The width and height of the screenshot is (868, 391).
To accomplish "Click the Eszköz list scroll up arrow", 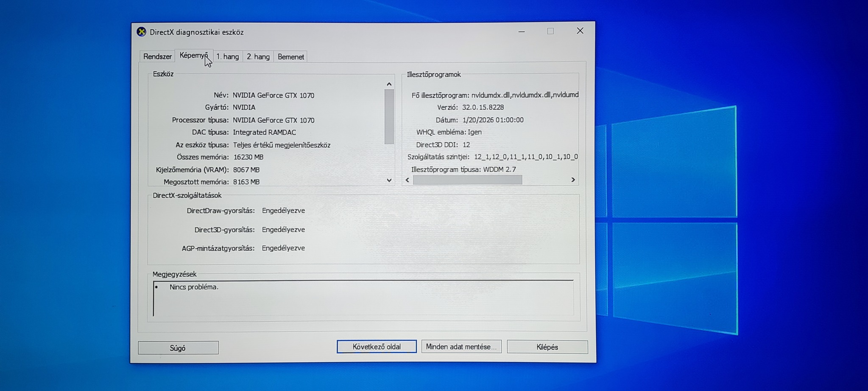I will pyautogui.click(x=389, y=84).
